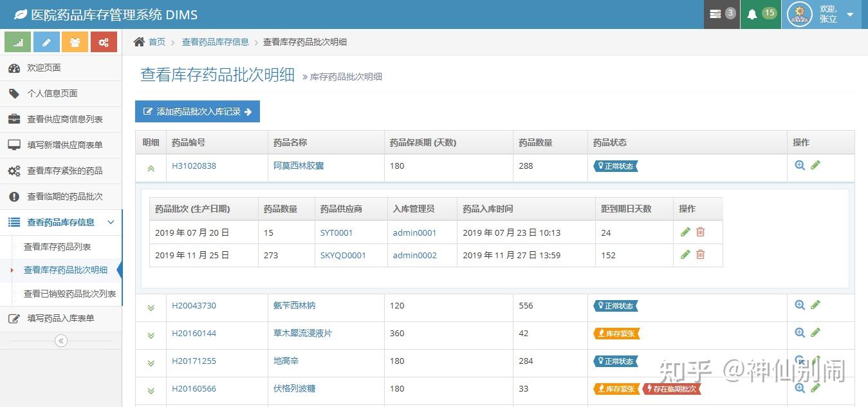Open supplier link SKYQD0001
868x407 pixels.
tap(343, 255)
